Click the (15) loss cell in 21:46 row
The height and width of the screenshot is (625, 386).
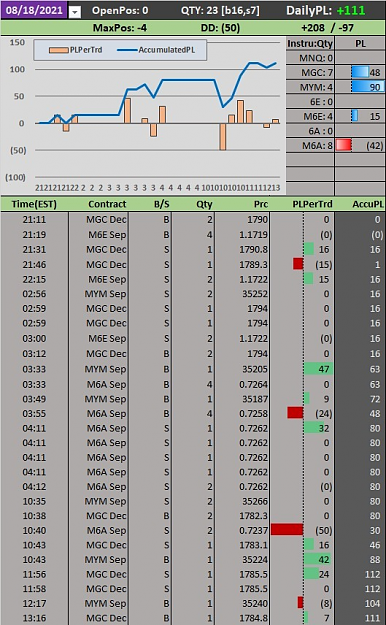point(302,264)
